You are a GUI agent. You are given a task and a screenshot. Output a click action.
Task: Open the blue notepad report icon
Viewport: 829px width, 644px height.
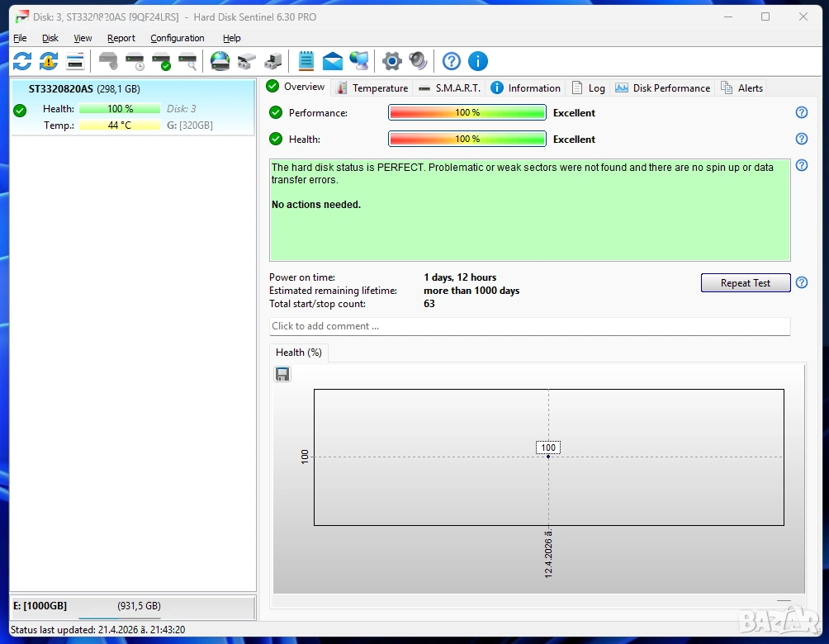click(x=306, y=61)
